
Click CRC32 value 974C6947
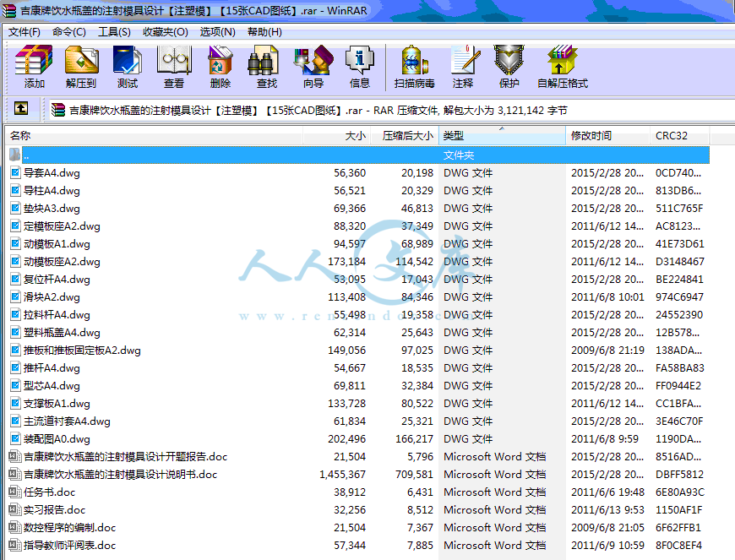coord(678,297)
